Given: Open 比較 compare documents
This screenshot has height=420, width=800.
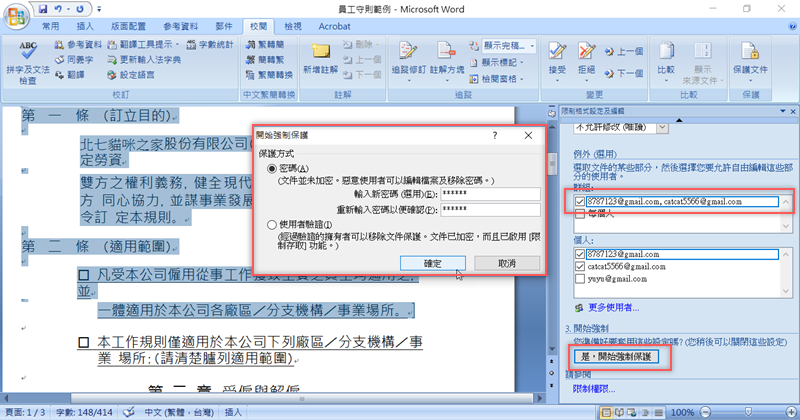Looking at the screenshot, I should (666, 61).
